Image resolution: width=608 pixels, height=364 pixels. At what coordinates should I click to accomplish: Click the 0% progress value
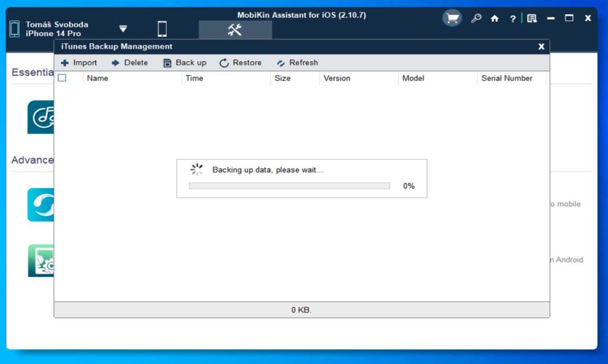[x=408, y=186]
